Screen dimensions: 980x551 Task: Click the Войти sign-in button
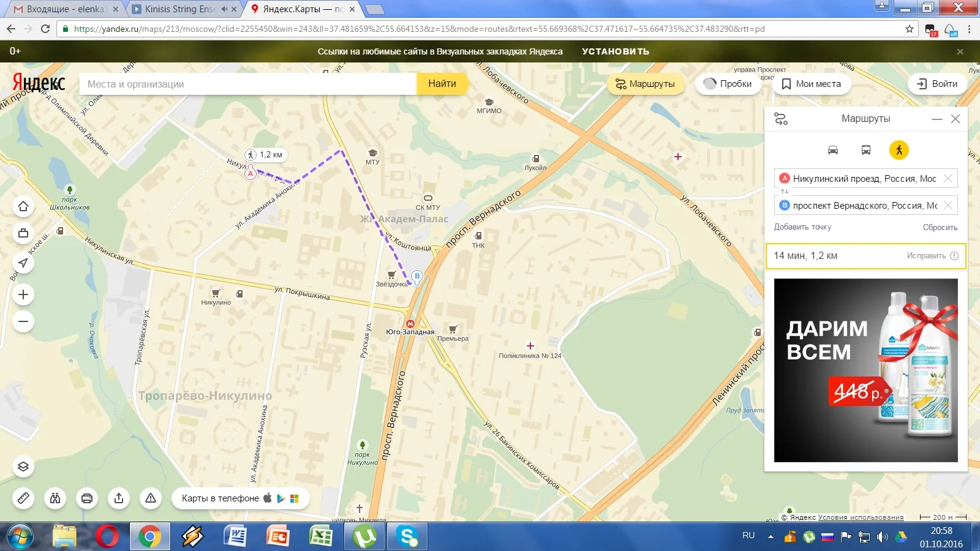point(937,84)
